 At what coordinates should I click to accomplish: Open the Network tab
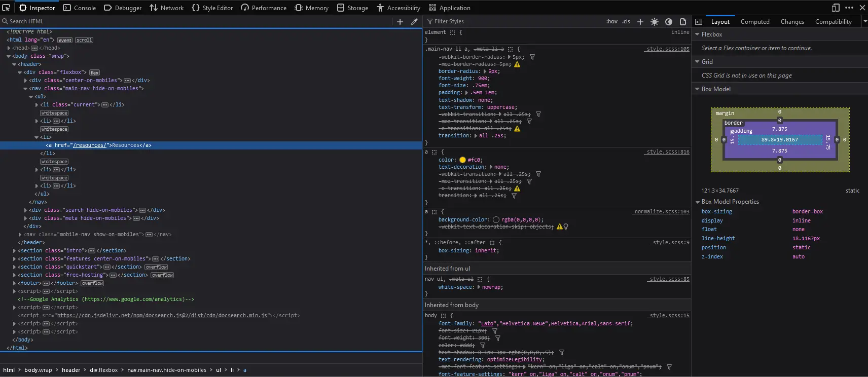[167, 8]
